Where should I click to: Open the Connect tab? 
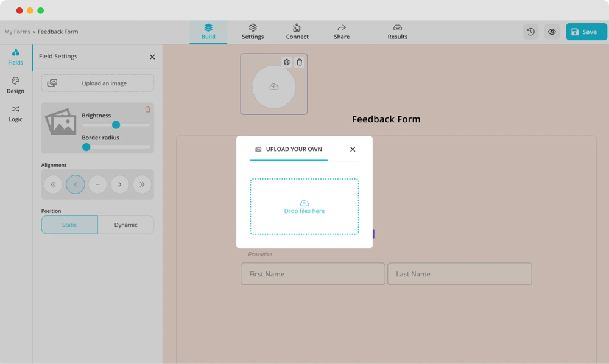click(297, 32)
